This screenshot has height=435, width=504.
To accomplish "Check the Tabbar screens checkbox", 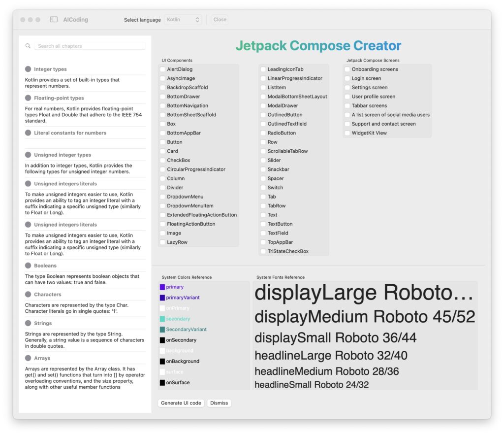I will [x=347, y=105].
